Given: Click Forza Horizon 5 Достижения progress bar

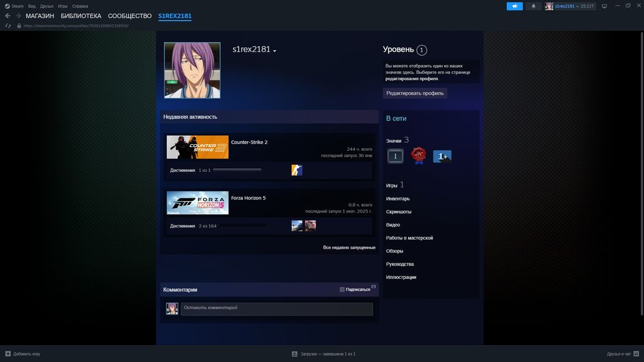Looking at the screenshot, I should tap(243, 225).
